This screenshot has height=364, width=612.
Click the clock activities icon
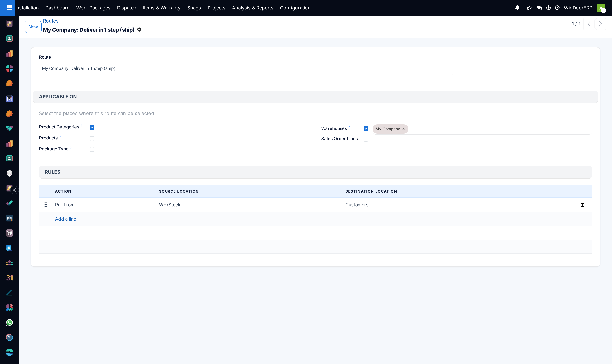coord(557,8)
